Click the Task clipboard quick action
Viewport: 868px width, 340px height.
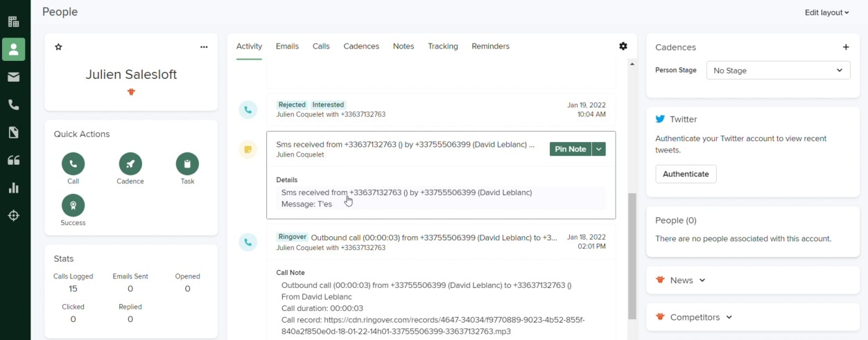coord(187,164)
